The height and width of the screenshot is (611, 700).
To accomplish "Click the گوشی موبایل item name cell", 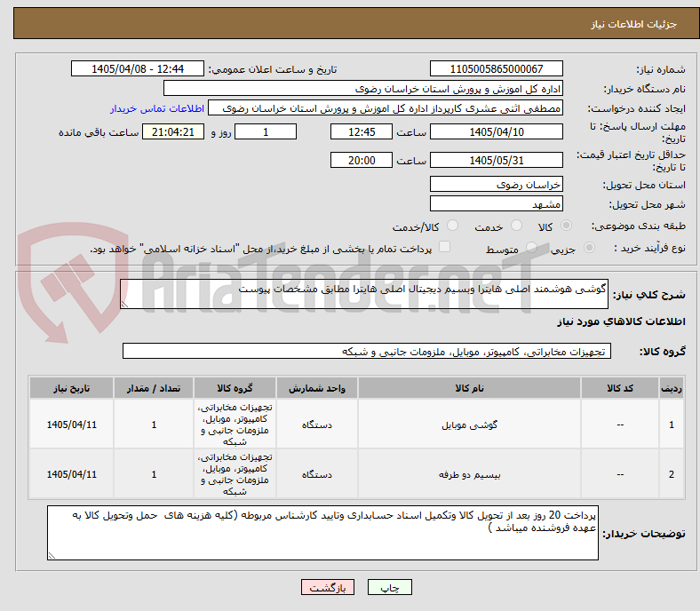I will 469,425.
